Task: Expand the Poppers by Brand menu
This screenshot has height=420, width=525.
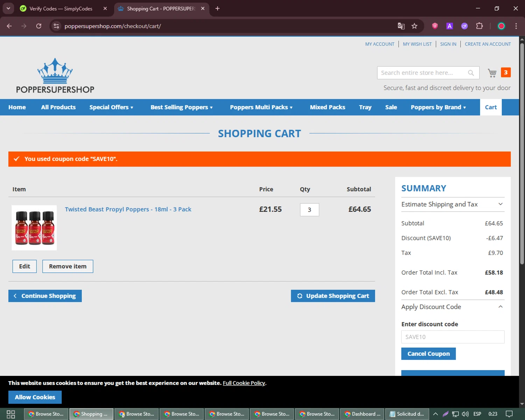Action: (x=438, y=107)
